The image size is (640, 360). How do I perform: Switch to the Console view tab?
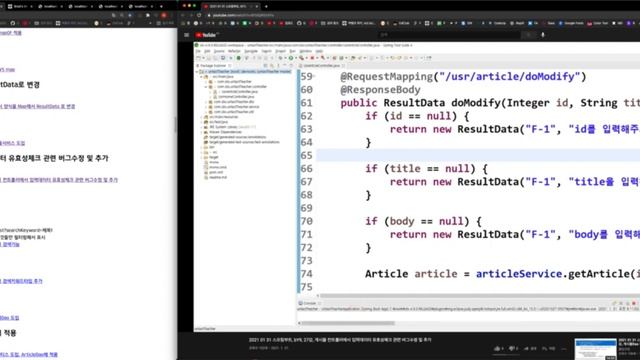308,303
